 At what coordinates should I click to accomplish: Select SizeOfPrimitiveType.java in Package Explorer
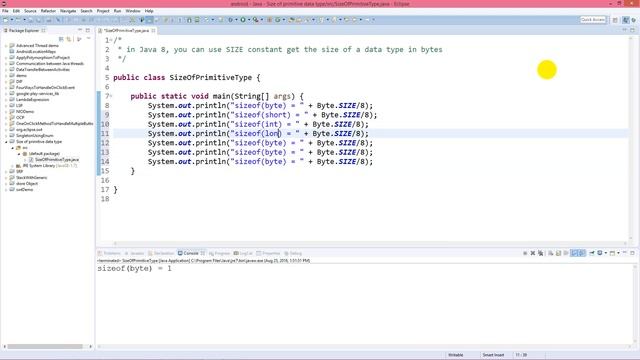click(57, 160)
